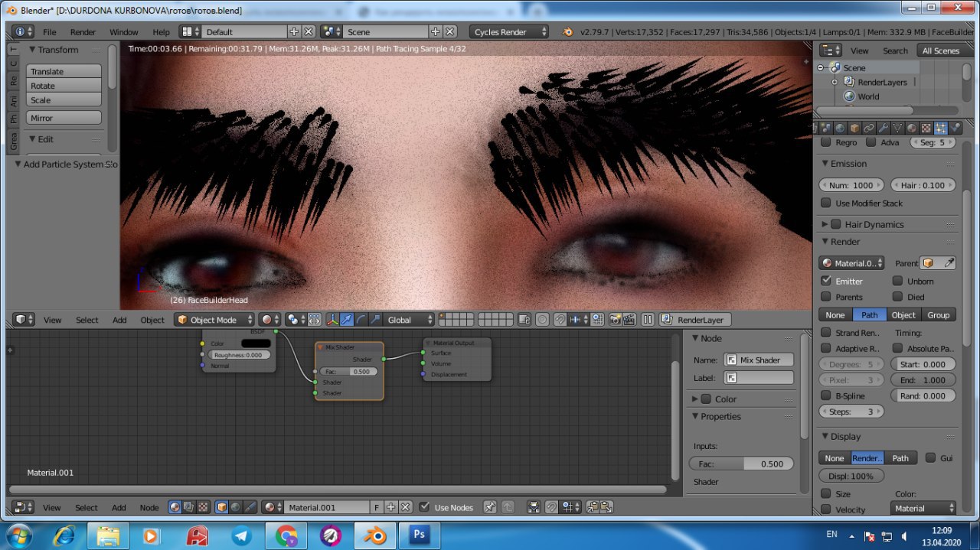Click the Mirror button
980x550 pixels.
pos(64,119)
